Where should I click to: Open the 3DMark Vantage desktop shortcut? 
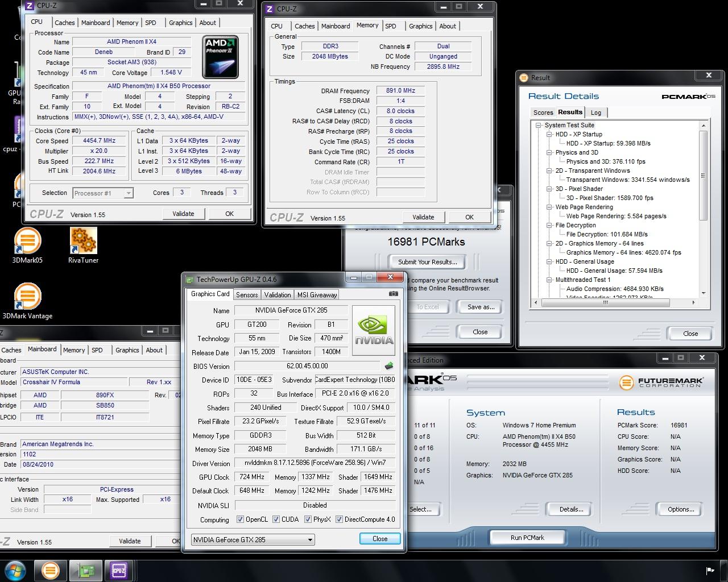[27, 301]
